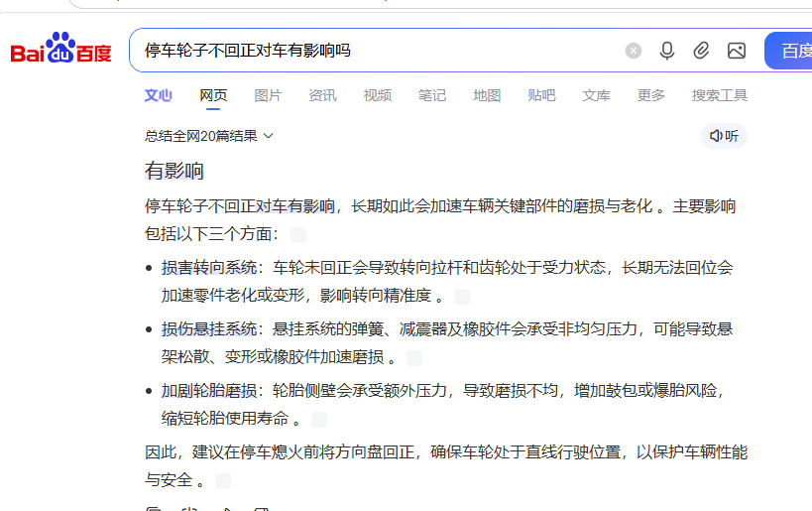Open 搜索工具 options

tap(720, 95)
